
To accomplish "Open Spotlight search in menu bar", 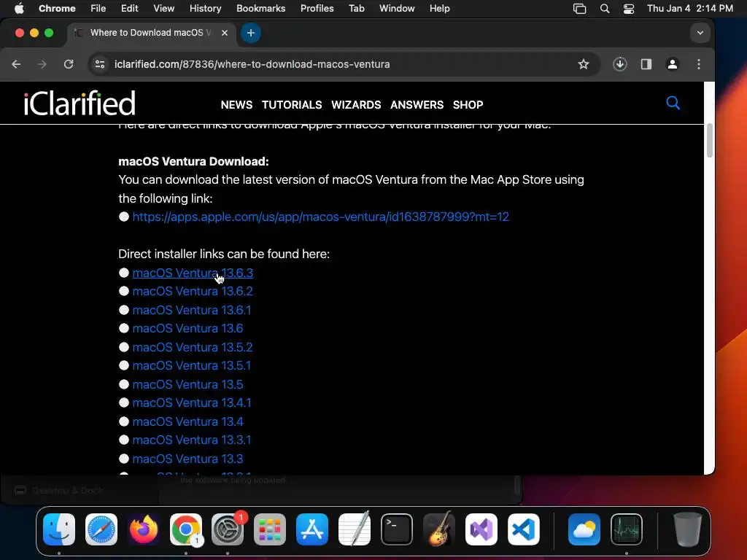I will (x=605, y=9).
